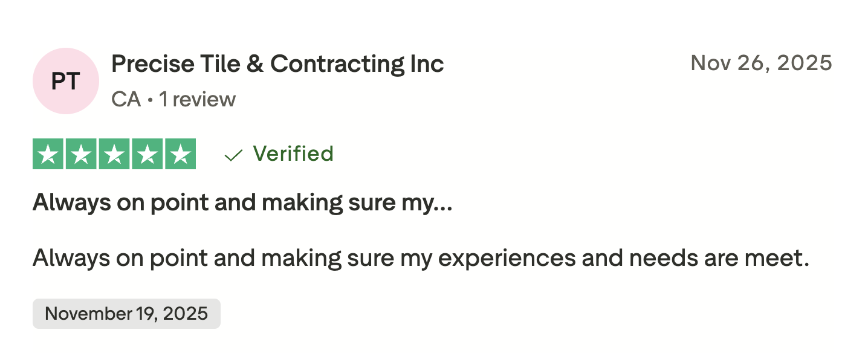Click the CA country label
The width and height of the screenshot is (868, 353).
click(x=126, y=99)
